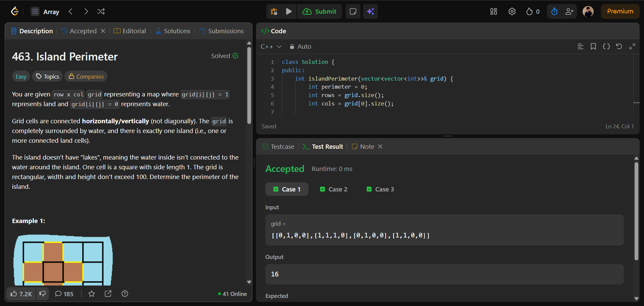Click the Output value 16

click(444, 274)
